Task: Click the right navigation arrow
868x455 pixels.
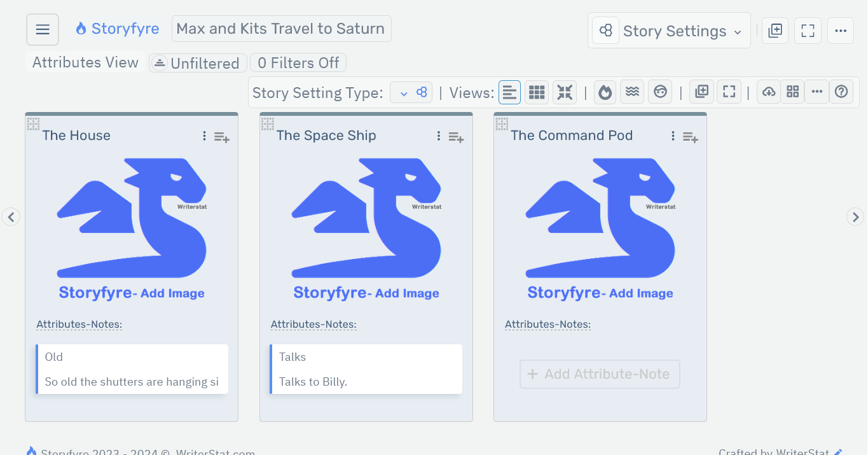Action: (855, 216)
